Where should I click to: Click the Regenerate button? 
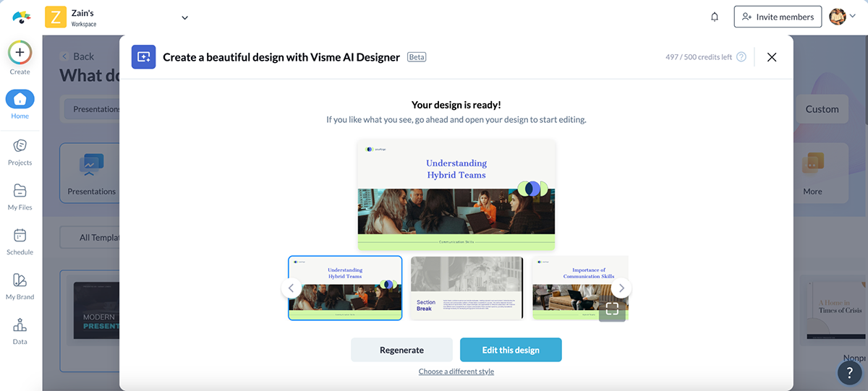401,350
